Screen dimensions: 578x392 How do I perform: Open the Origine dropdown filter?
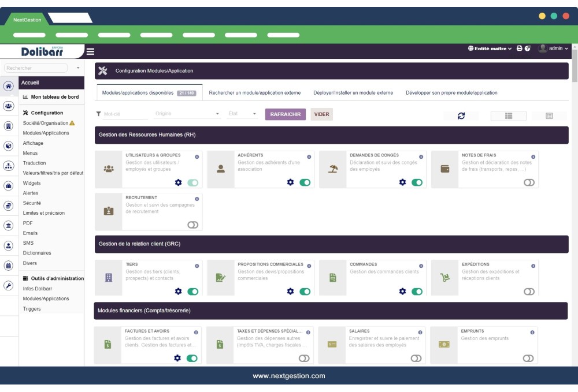coord(185,114)
